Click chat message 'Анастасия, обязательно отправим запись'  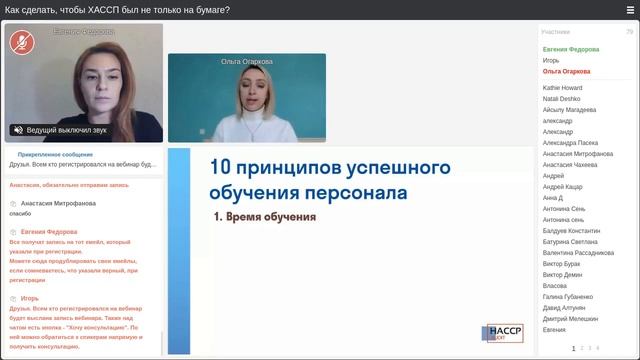tap(69, 185)
